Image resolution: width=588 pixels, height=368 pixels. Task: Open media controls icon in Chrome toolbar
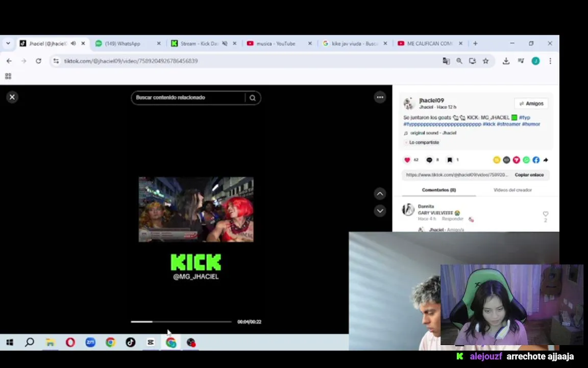coord(521,61)
